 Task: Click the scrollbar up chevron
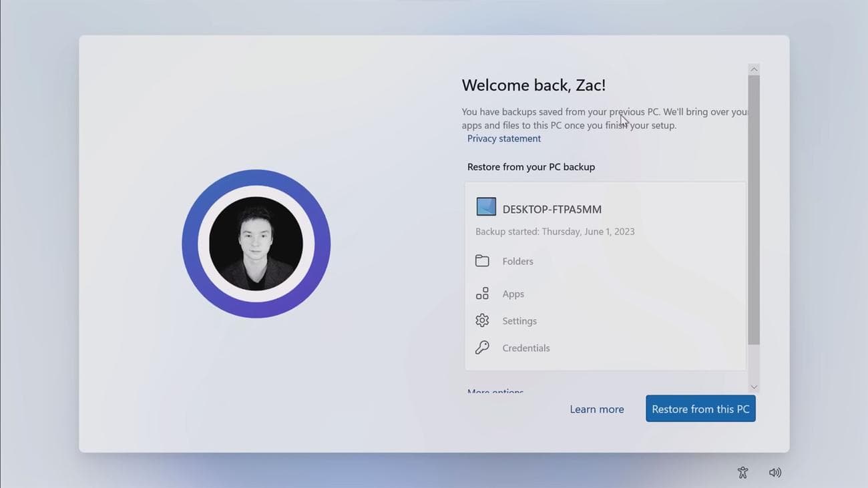point(754,68)
